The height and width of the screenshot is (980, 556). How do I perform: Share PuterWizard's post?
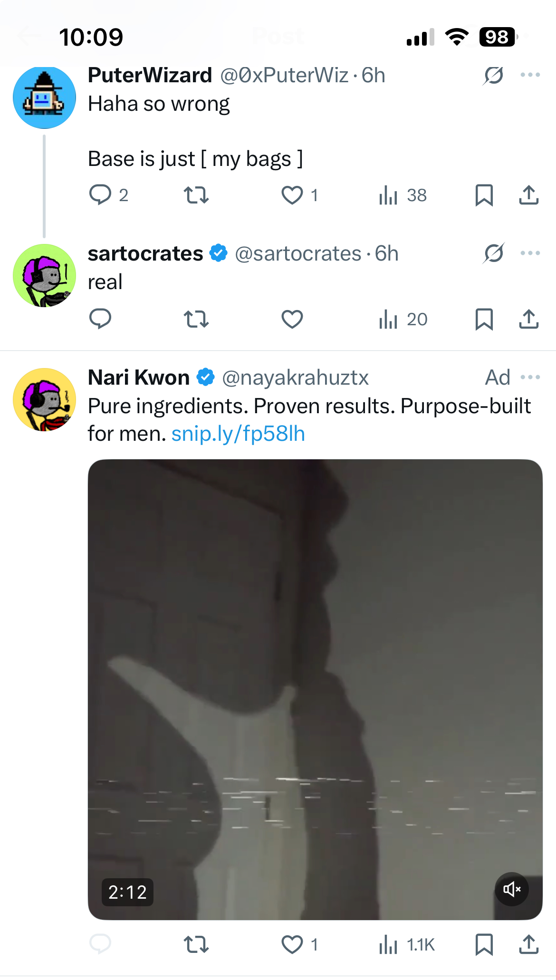(528, 195)
